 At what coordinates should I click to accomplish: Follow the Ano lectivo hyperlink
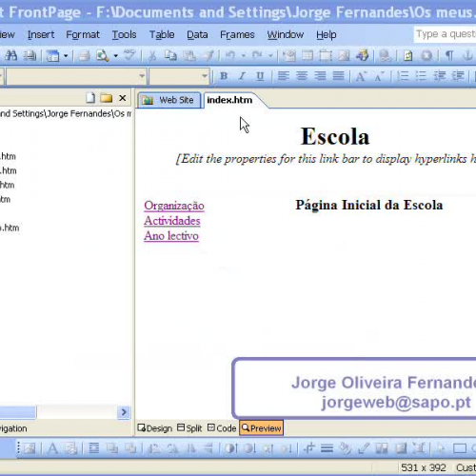[x=171, y=236]
